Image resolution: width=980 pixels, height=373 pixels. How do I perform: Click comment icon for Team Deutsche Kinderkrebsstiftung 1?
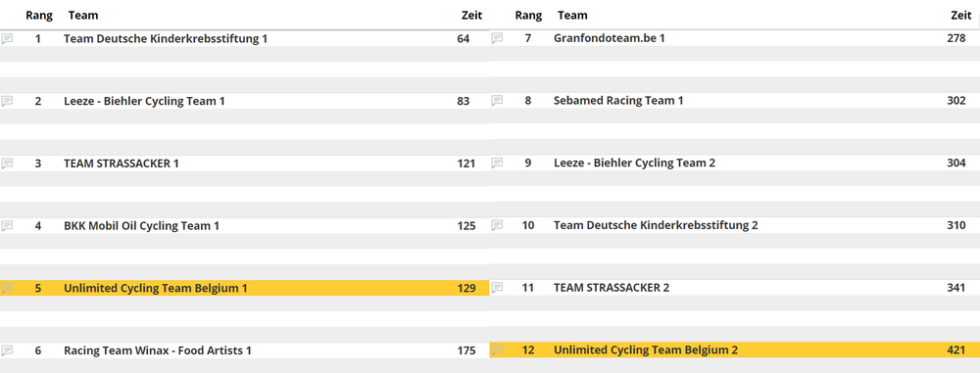tap(7, 39)
